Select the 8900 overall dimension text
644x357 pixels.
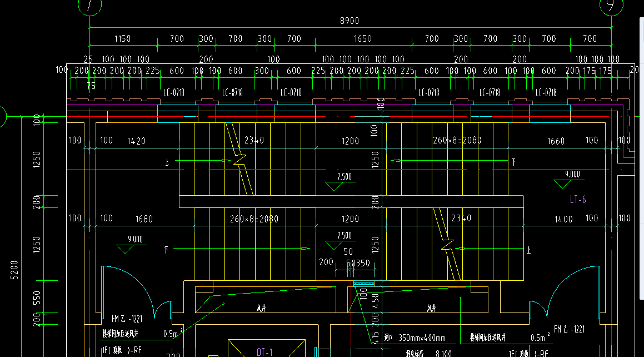tap(350, 21)
